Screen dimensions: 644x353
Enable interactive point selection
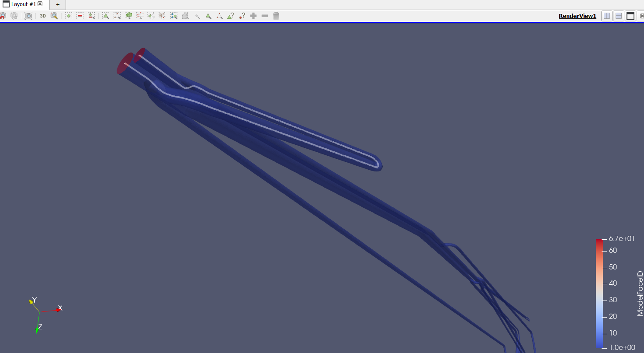(x=219, y=16)
